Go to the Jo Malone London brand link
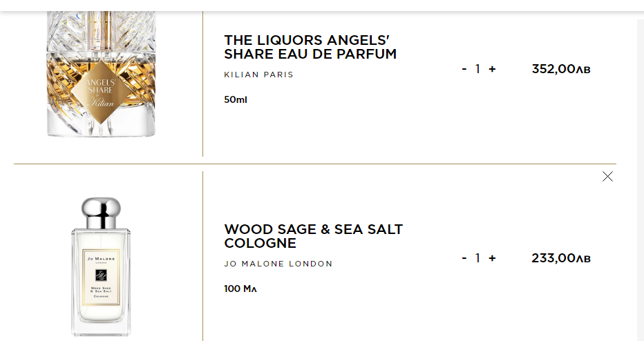The width and height of the screenshot is (644, 341). tap(278, 264)
